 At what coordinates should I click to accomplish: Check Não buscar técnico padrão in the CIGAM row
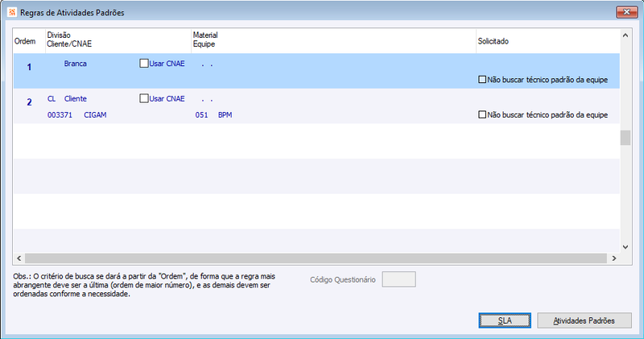pos(482,114)
